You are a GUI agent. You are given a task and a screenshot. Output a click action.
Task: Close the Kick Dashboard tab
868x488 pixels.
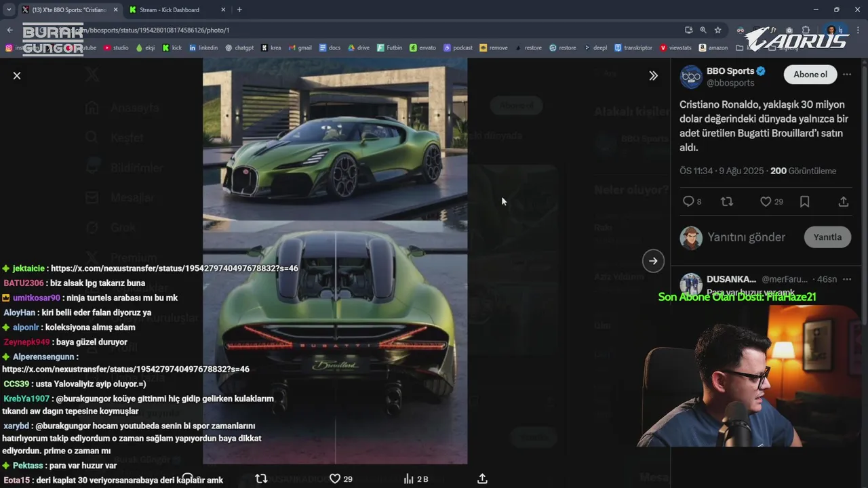[222, 9]
